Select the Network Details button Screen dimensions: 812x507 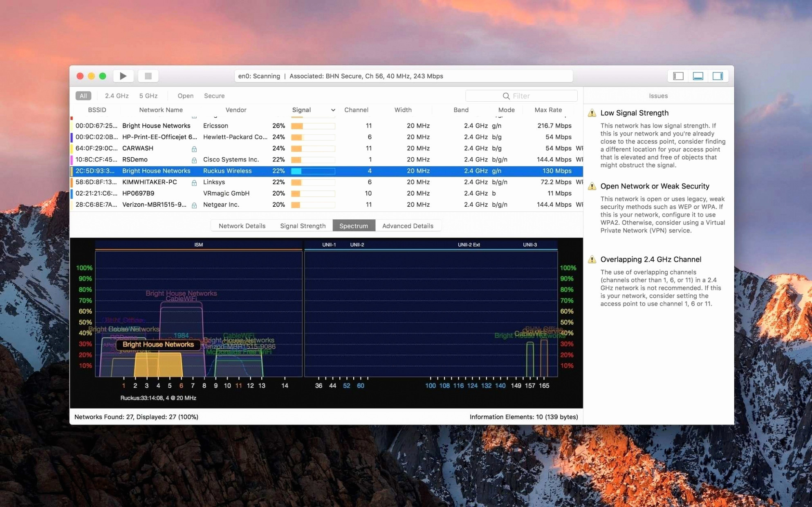click(242, 225)
